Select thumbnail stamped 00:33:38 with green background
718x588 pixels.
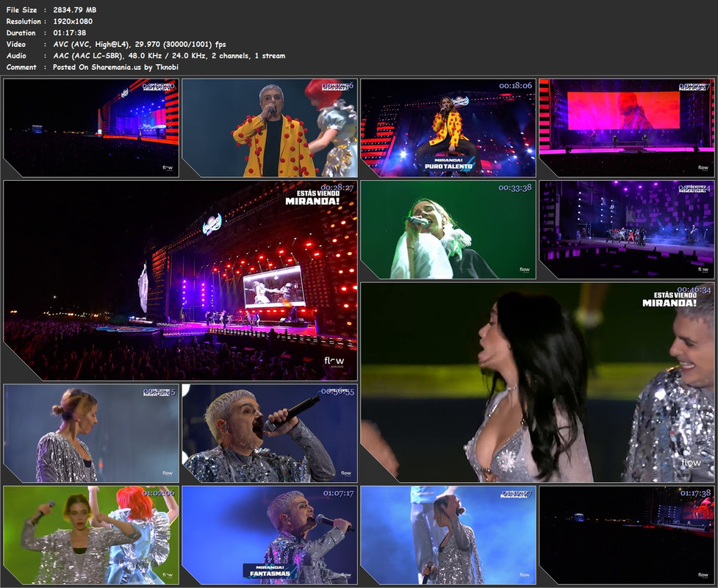coord(448,230)
